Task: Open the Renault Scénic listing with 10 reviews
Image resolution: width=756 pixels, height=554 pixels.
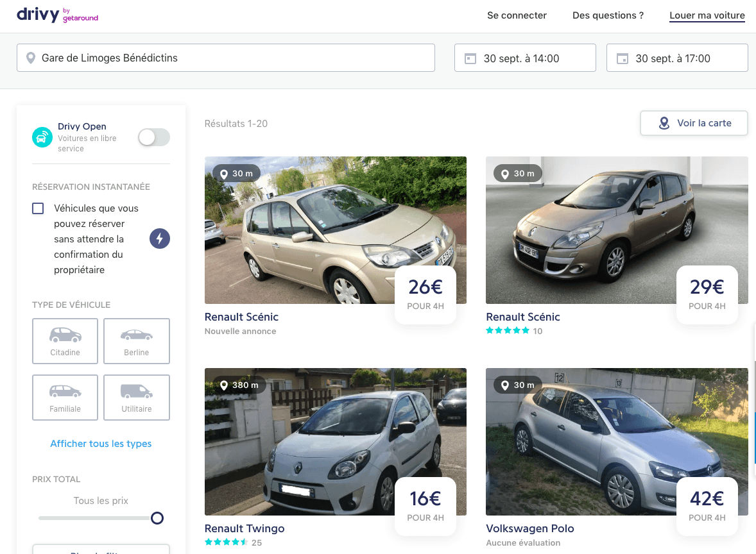Action: click(x=522, y=317)
